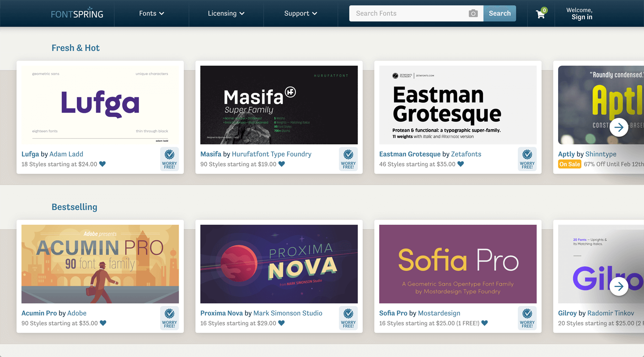Click the Bestselling heading
The height and width of the screenshot is (357, 644).
[x=74, y=207]
